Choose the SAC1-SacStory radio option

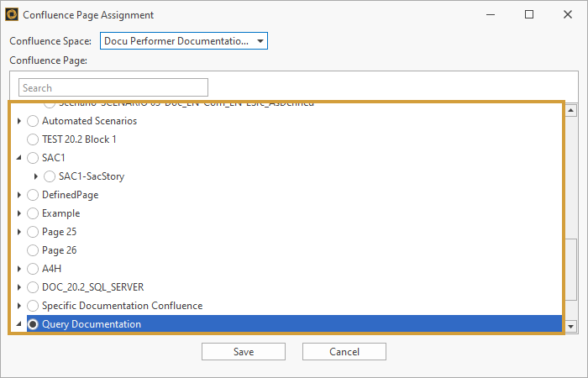pyautogui.click(x=50, y=176)
